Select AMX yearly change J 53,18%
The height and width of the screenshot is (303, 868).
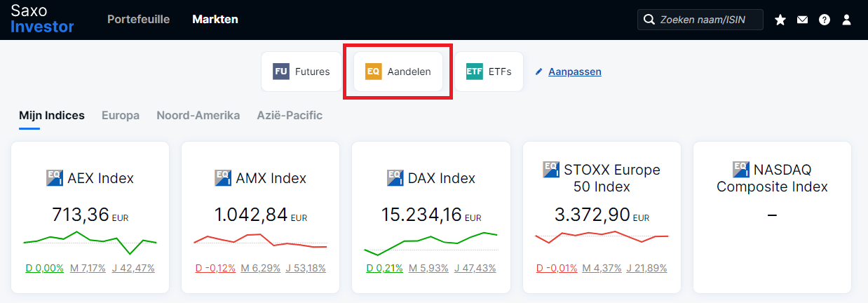pyautogui.click(x=306, y=268)
